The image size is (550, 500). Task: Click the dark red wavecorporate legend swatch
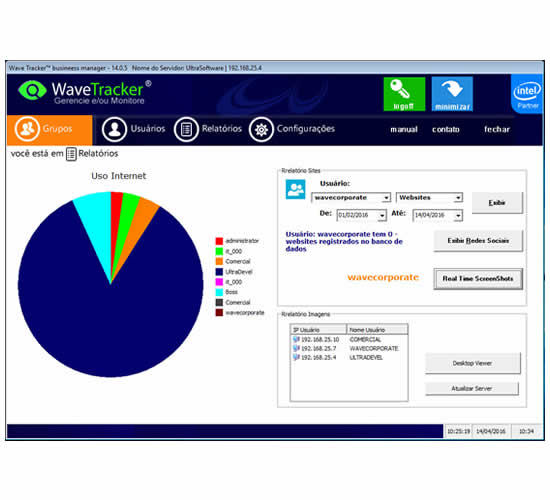coord(219,313)
